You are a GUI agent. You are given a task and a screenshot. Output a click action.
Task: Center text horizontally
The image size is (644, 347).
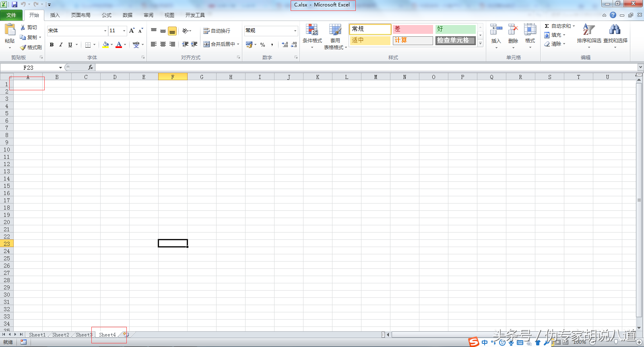click(x=163, y=44)
